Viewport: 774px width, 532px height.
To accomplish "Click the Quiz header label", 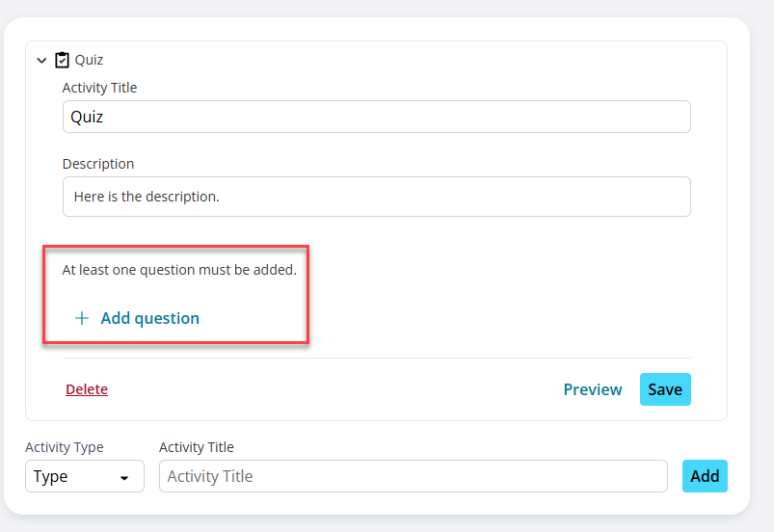I will point(89,60).
